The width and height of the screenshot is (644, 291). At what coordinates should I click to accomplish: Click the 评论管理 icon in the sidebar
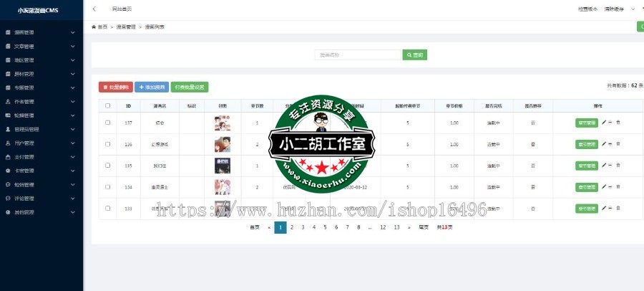click(x=8, y=199)
